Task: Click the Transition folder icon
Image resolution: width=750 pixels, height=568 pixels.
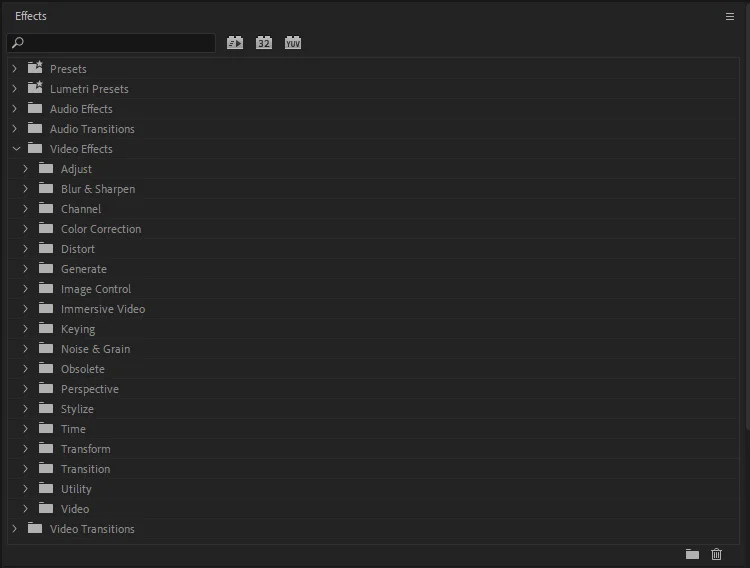Action: [x=46, y=468]
